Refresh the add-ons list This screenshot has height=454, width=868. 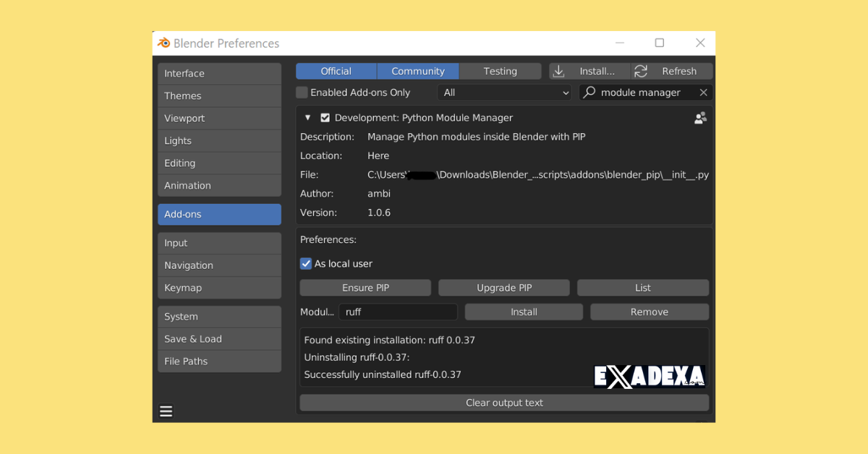[x=678, y=71]
